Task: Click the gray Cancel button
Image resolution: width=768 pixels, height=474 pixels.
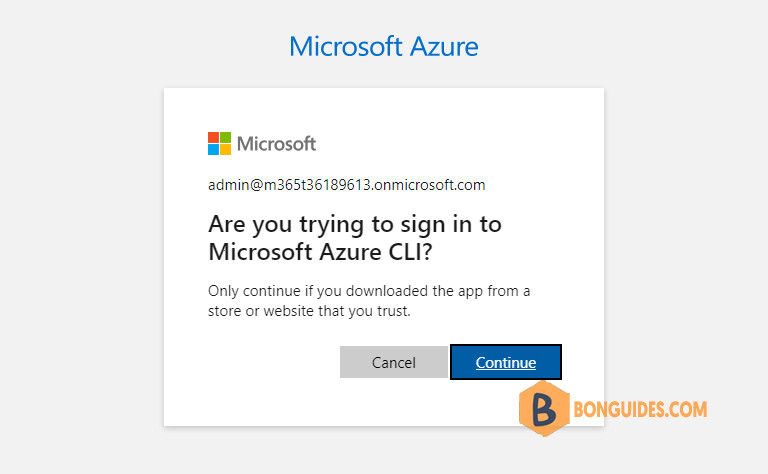Action: coord(394,362)
